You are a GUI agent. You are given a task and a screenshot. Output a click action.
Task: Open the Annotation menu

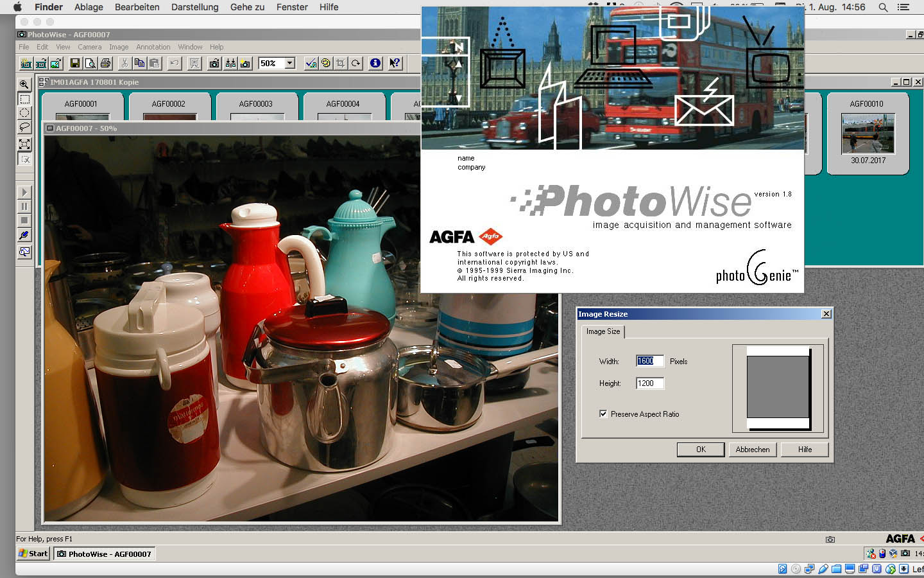[x=153, y=47]
